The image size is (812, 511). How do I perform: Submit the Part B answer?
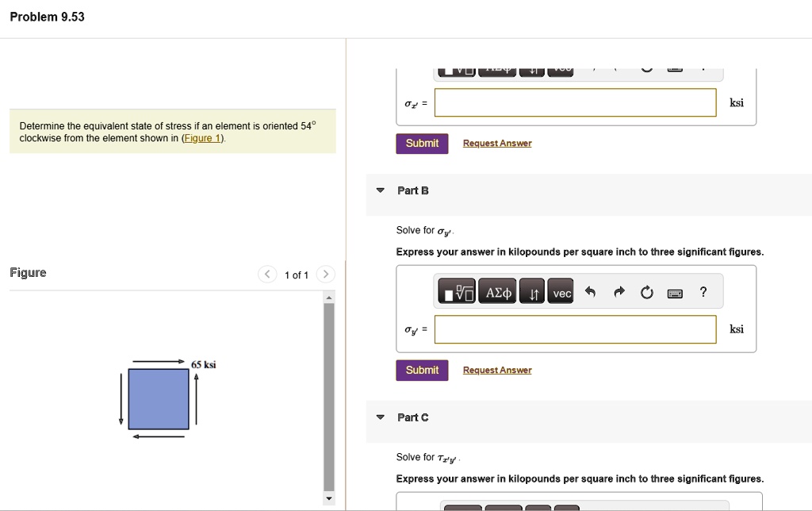pos(422,371)
